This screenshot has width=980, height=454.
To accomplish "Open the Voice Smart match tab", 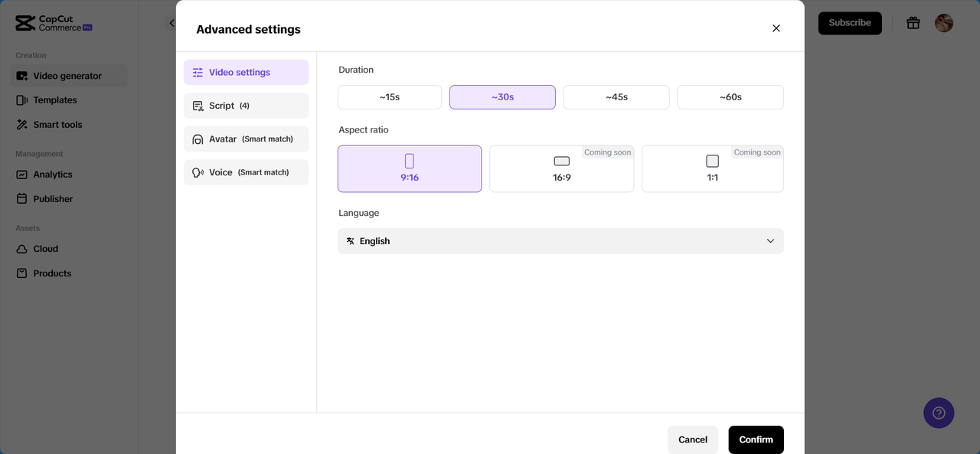I will [246, 172].
